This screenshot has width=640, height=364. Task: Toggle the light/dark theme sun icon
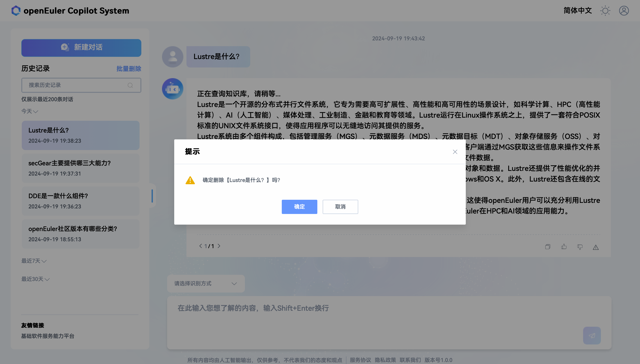click(605, 10)
